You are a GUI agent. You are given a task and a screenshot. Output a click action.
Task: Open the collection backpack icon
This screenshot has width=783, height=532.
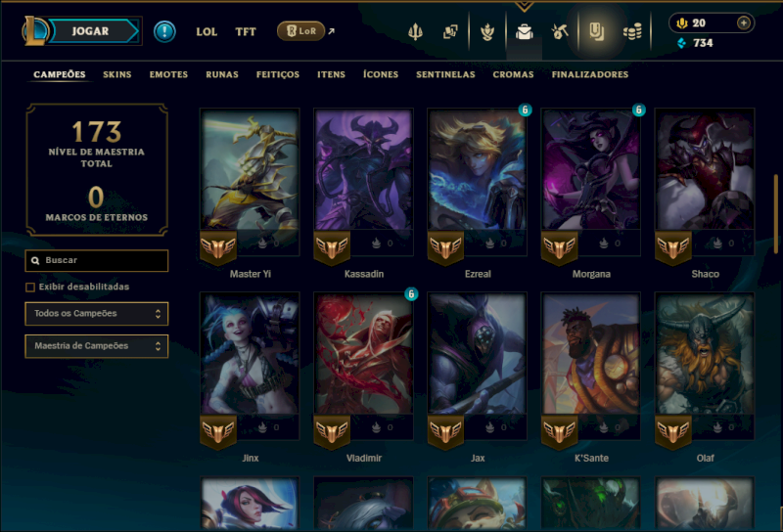click(x=525, y=32)
